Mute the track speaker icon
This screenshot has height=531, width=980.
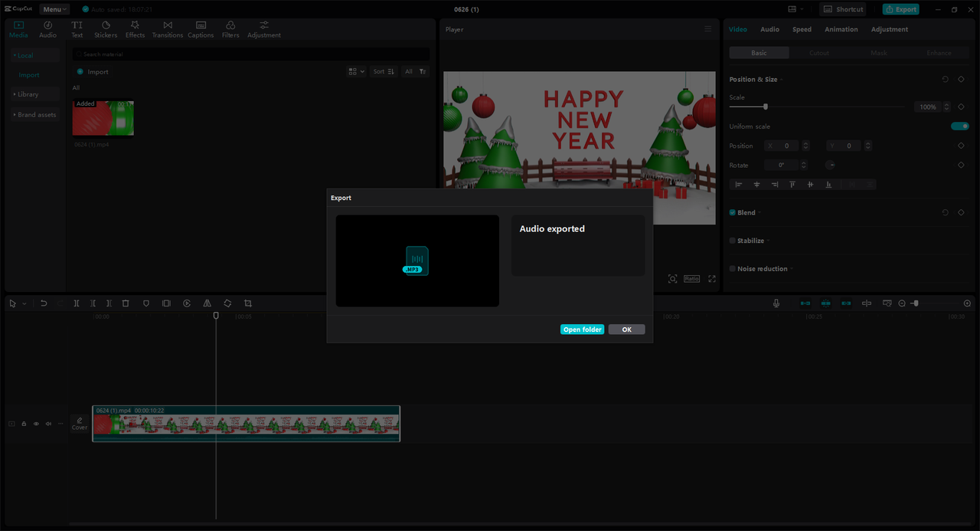point(48,424)
